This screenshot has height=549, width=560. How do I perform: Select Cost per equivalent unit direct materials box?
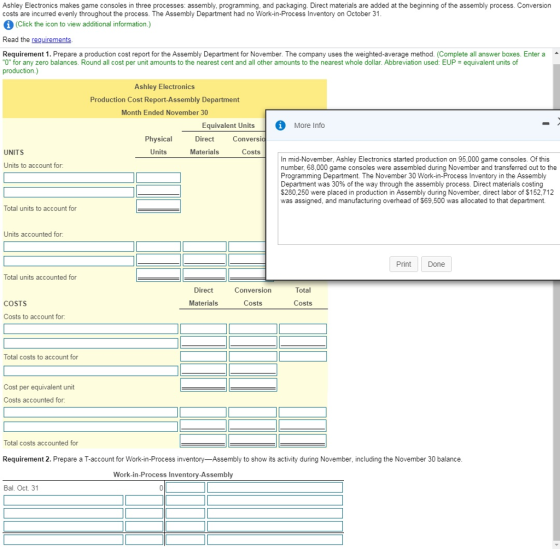tap(204, 385)
